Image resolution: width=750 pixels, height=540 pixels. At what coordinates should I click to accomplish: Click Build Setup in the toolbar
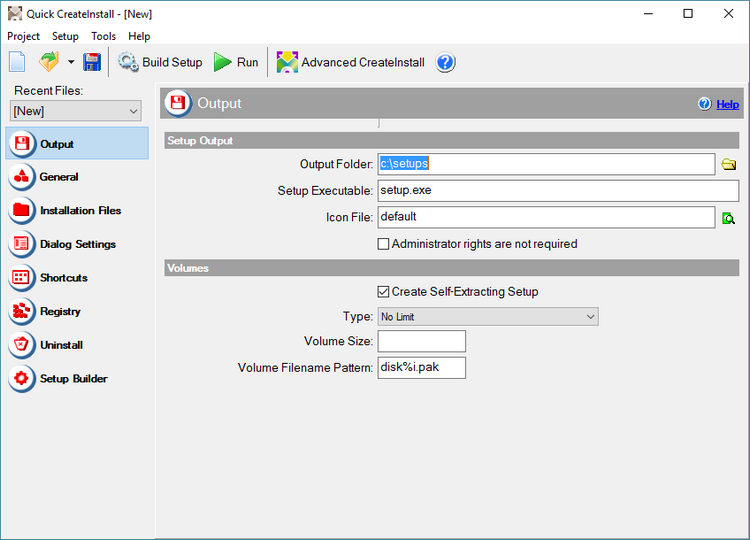(160, 62)
